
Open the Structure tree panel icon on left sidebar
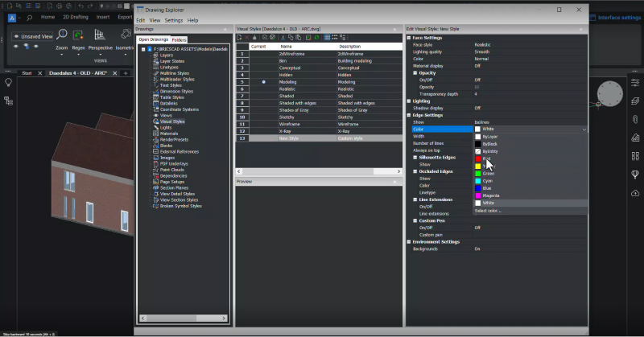[x=8, y=101]
